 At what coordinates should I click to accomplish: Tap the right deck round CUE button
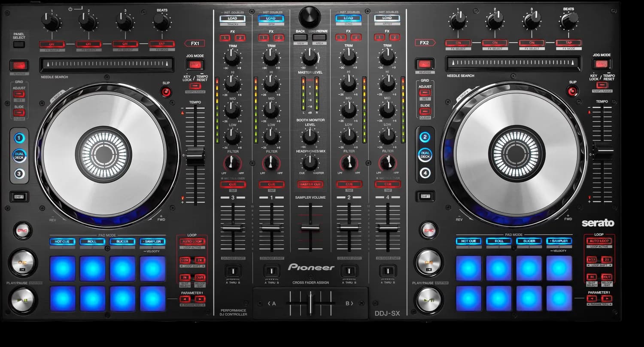coord(428,262)
